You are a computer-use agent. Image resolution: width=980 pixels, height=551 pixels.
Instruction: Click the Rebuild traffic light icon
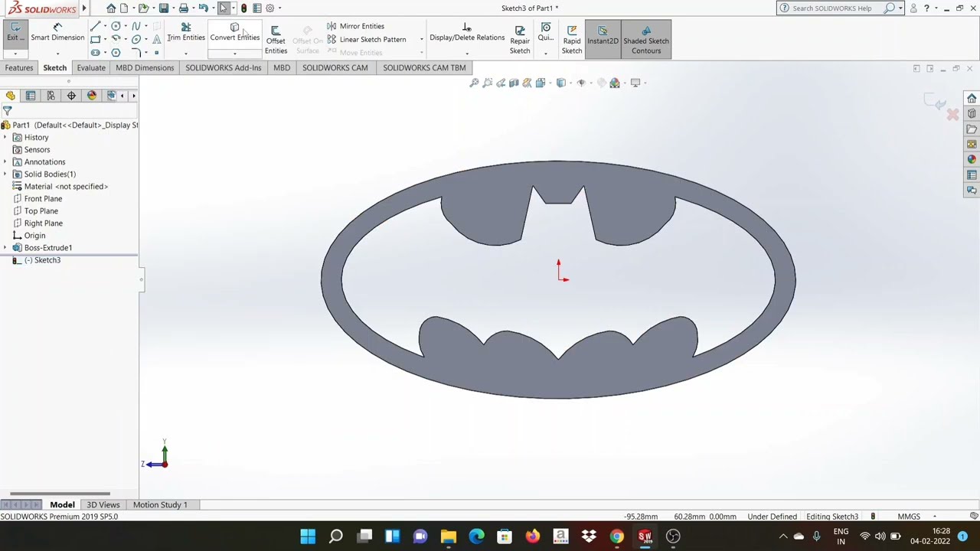coord(243,8)
